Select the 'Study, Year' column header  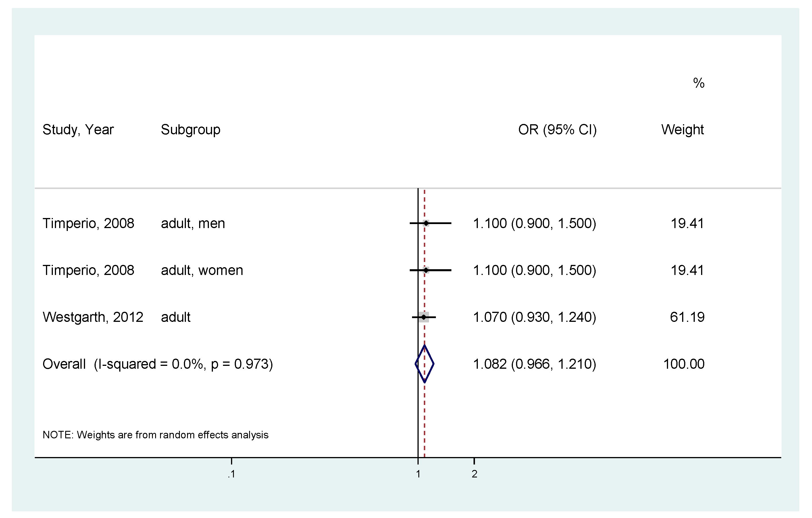click(x=78, y=130)
